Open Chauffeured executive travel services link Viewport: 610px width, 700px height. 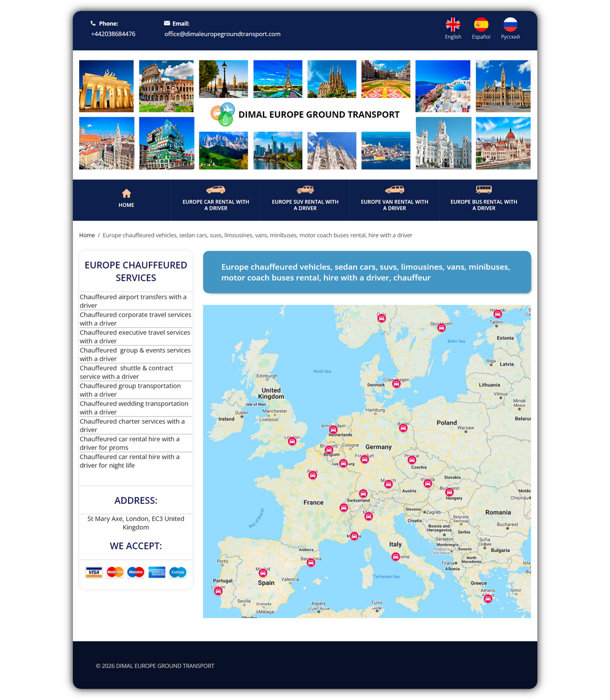tap(136, 337)
